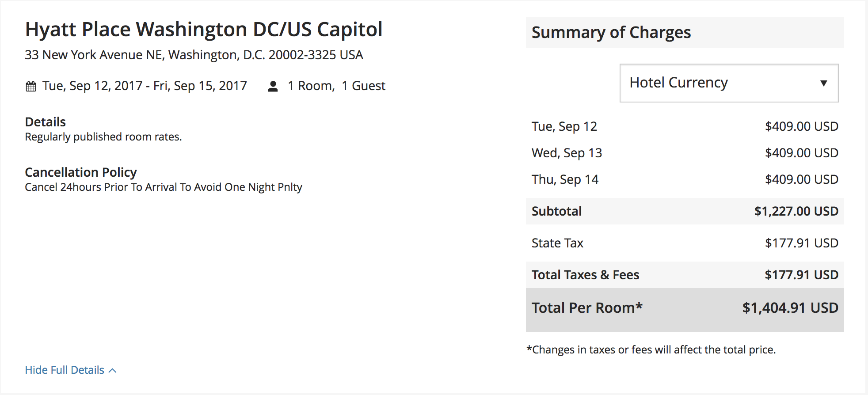
Task: Click the taxes and fees disclaimer note
Action: tap(651, 349)
